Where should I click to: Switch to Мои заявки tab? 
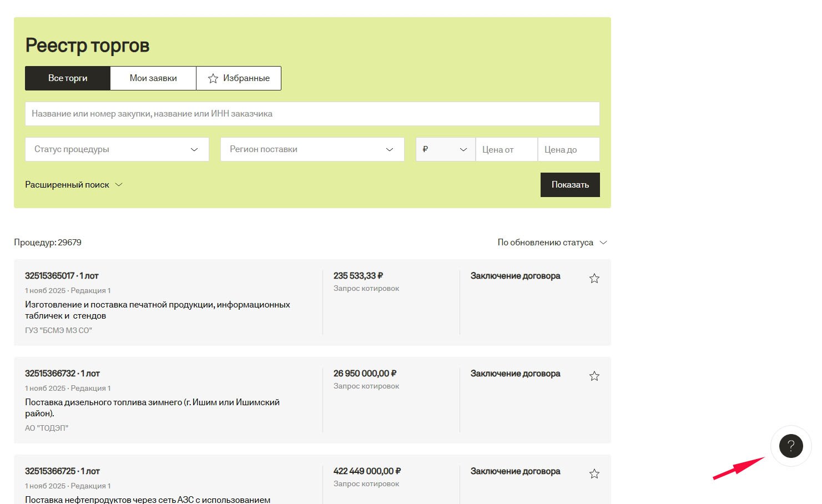click(x=153, y=78)
